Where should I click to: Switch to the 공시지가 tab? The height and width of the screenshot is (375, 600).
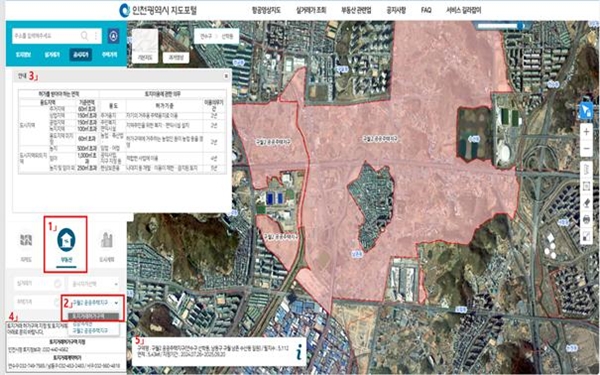coord(81,55)
